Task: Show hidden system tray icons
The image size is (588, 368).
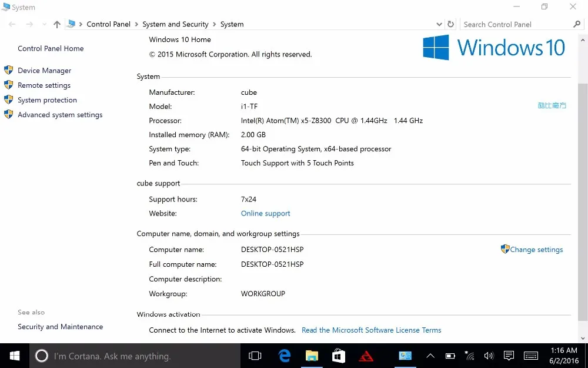Action: tap(430, 356)
